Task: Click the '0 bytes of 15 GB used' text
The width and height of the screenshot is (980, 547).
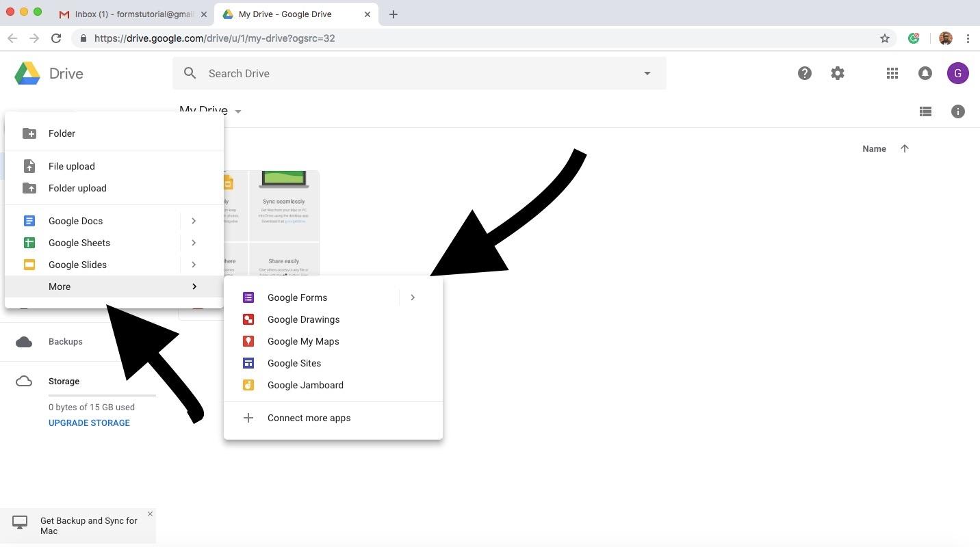Action: pyautogui.click(x=92, y=407)
